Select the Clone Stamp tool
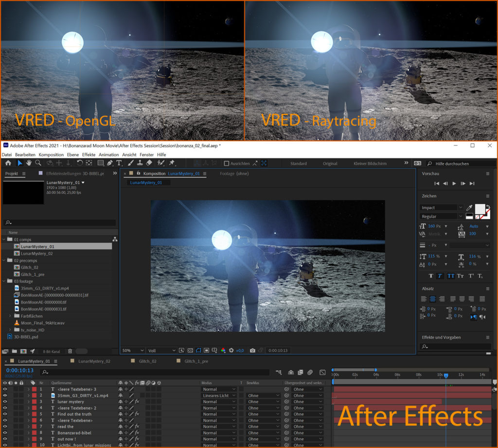 140,163
